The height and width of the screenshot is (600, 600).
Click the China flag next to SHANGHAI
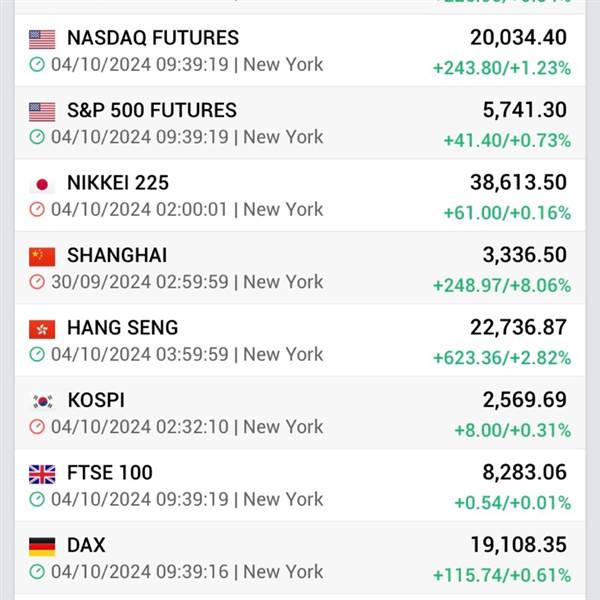pos(42,257)
